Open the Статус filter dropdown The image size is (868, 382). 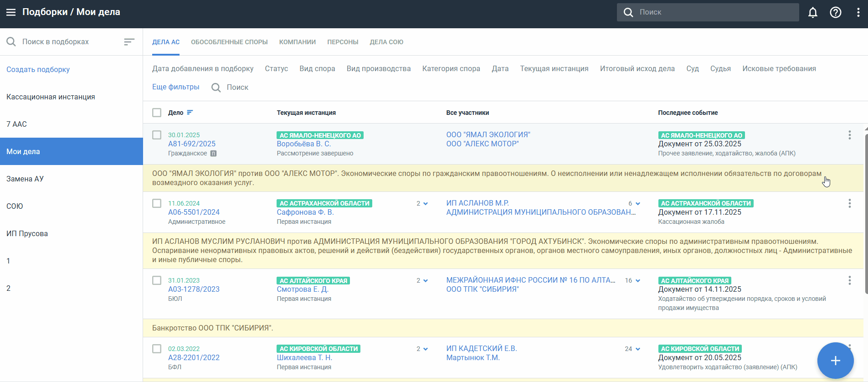coord(276,69)
